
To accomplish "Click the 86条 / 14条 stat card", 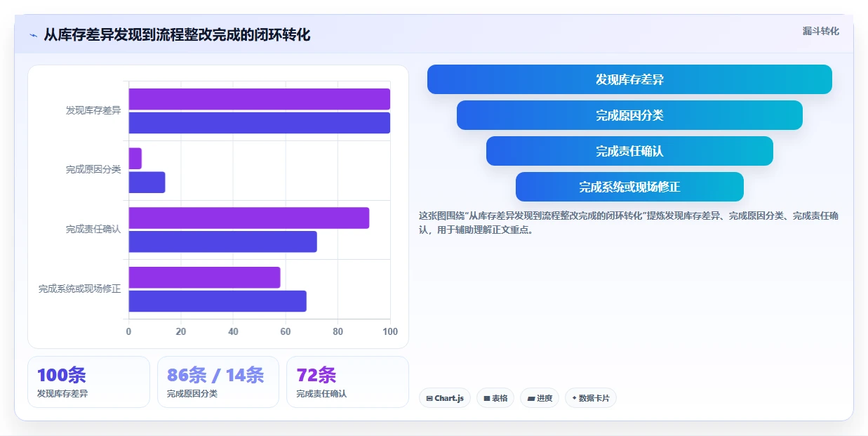I will [x=218, y=382].
